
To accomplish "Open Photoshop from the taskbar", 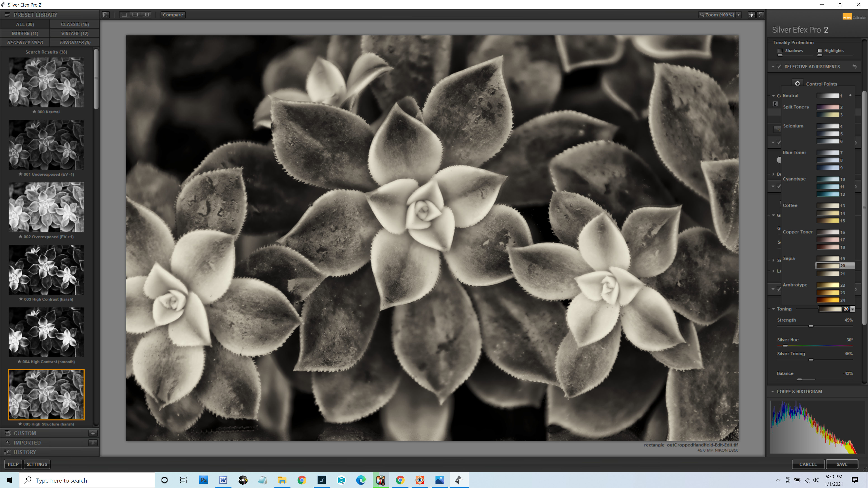I will tap(203, 480).
